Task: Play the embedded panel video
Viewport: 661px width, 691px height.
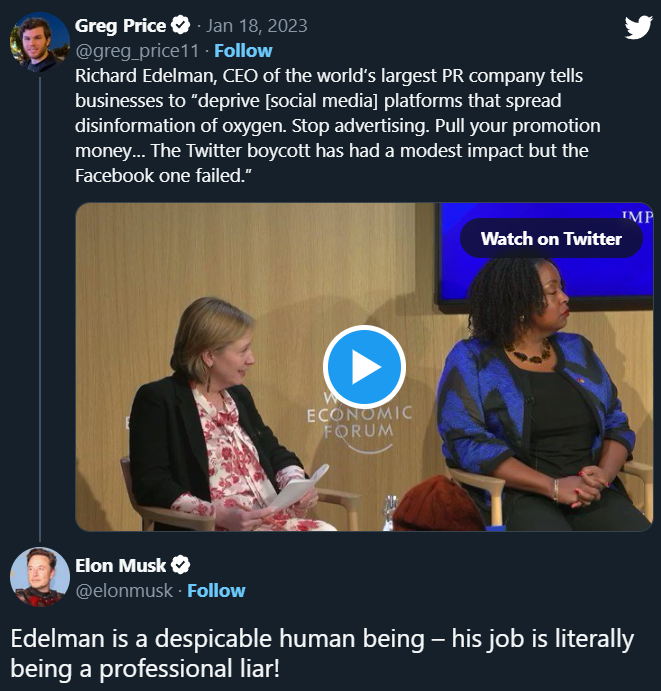Action: click(x=364, y=367)
